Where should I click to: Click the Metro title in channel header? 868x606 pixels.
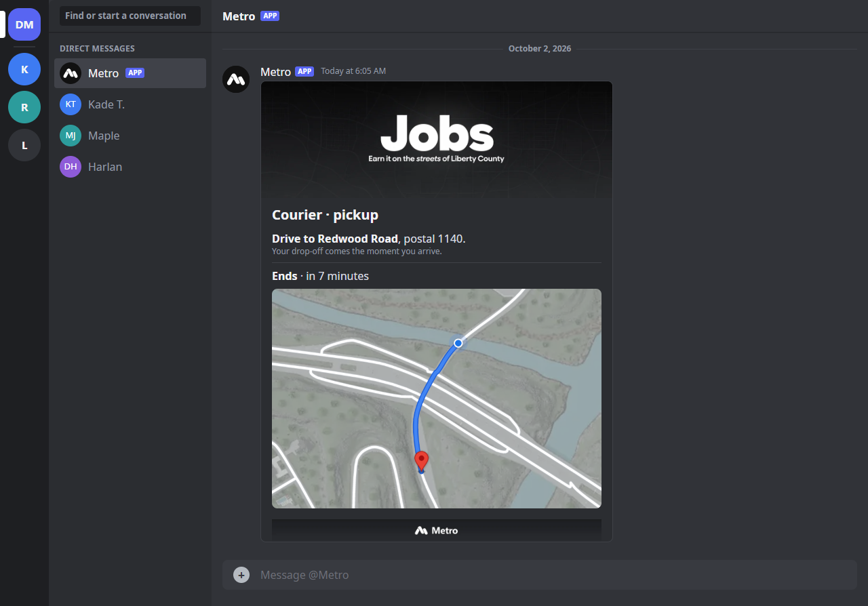tap(239, 16)
